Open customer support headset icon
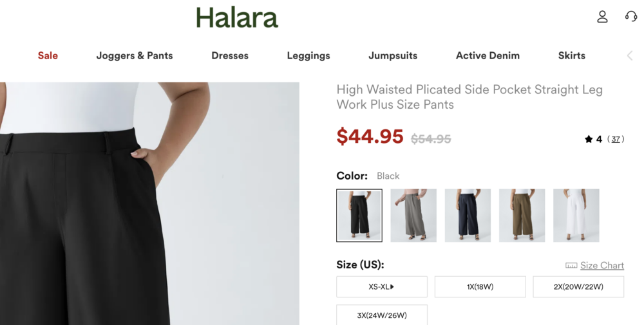Viewport: 644px width, 325px height. tap(631, 17)
